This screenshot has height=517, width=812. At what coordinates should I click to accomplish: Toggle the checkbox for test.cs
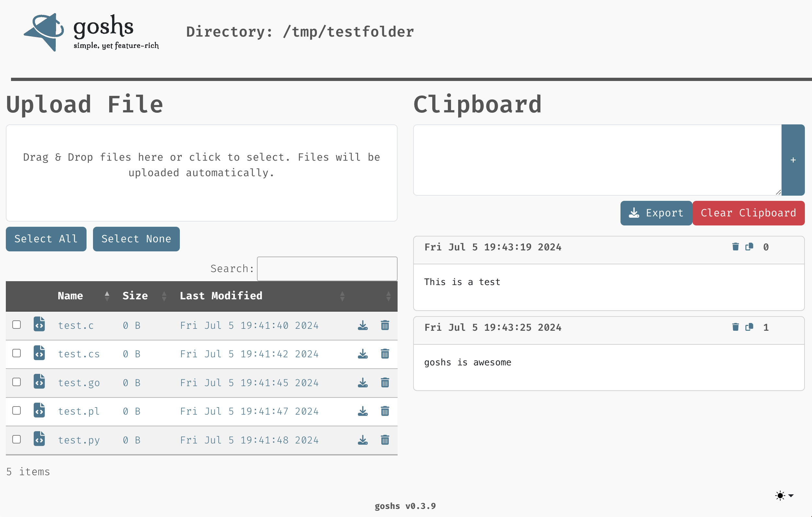point(17,353)
